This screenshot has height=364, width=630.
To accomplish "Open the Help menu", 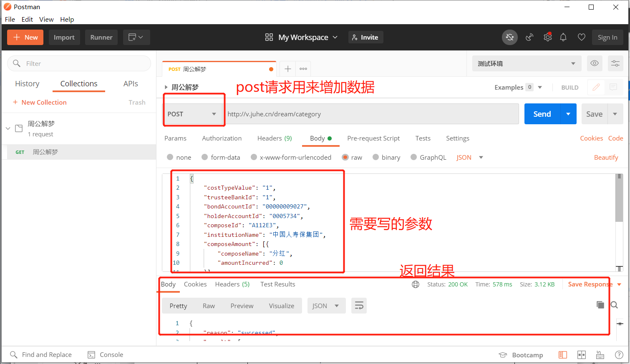I will 67,19.
